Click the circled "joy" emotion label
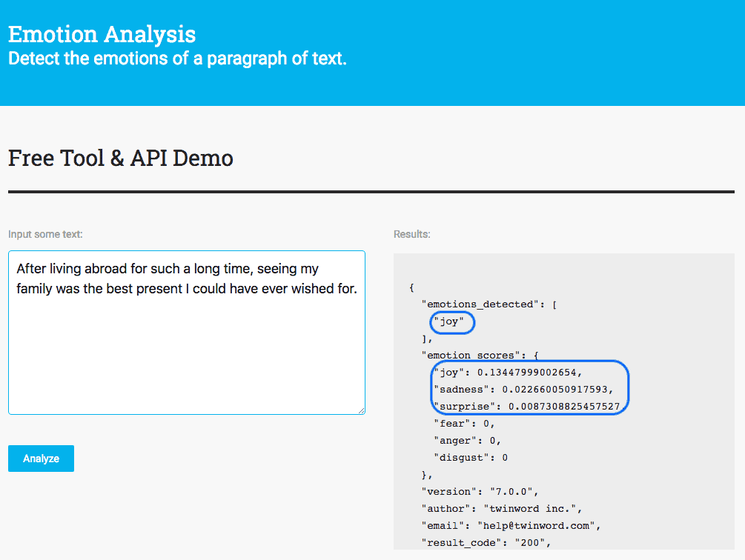This screenshot has height=560, width=745. point(451,322)
